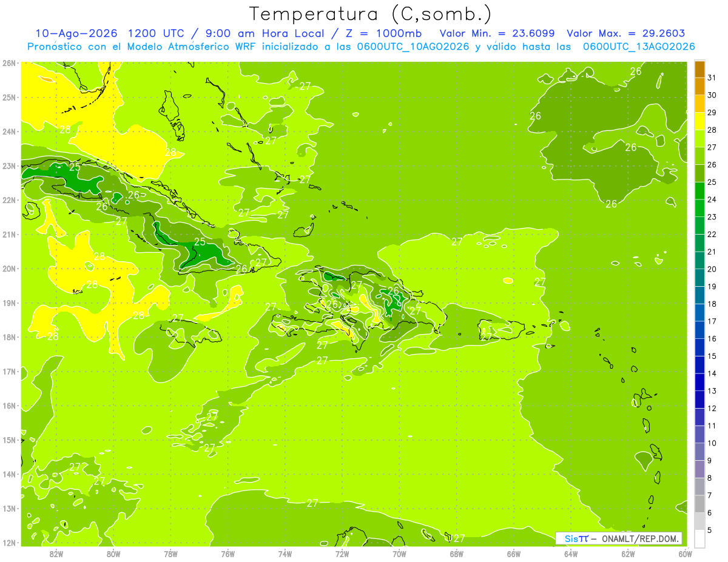Click the 17N latitude axis label
728x562 pixels.
click(x=8, y=371)
